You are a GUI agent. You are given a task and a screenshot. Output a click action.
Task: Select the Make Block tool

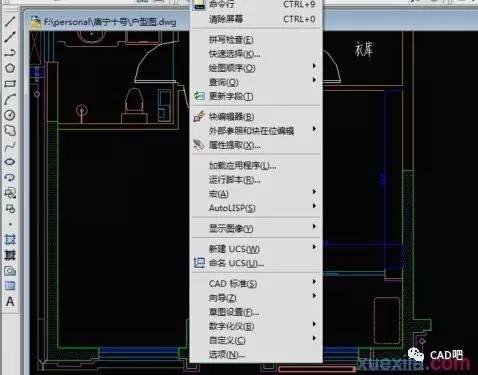[10, 209]
